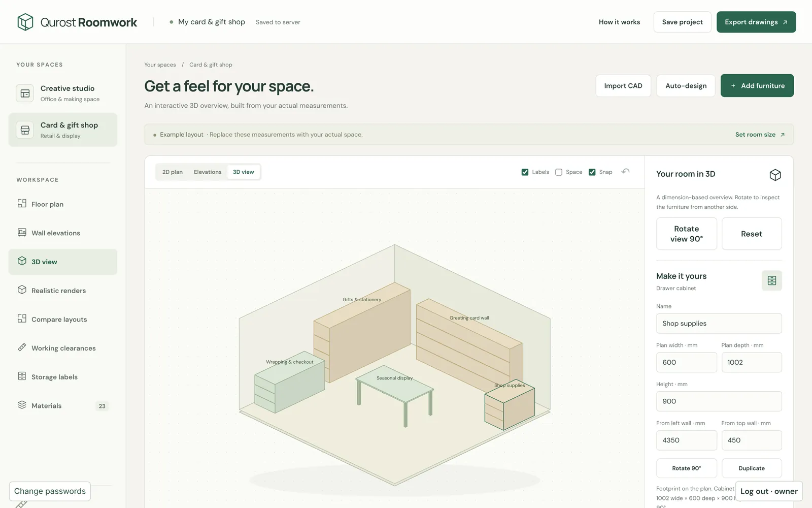Screen dimensions: 812x508
Task: Click the small Rotate 90° furniture button
Action: (686, 468)
